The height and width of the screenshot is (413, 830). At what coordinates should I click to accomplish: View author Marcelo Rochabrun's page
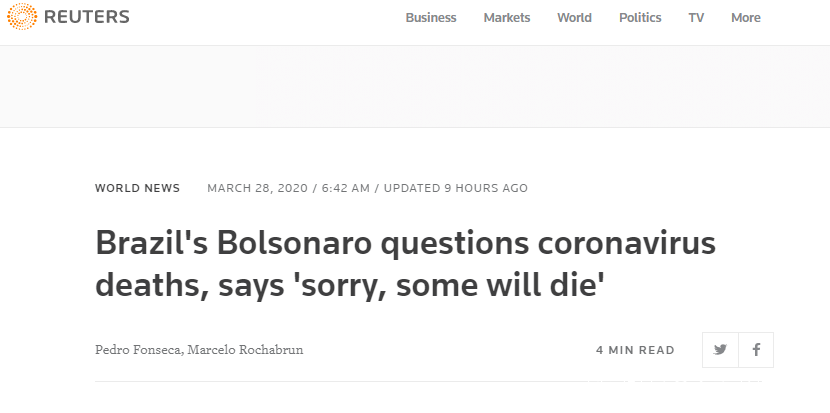click(x=248, y=350)
